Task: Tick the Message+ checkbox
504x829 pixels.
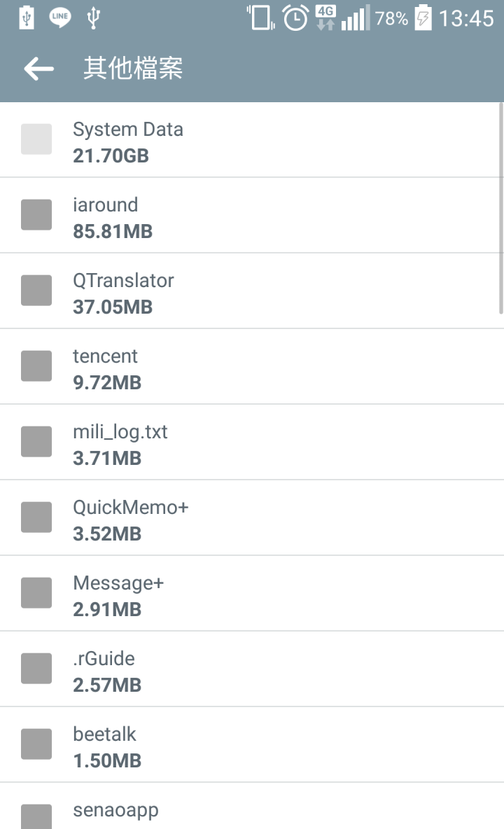Action: [36, 592]
